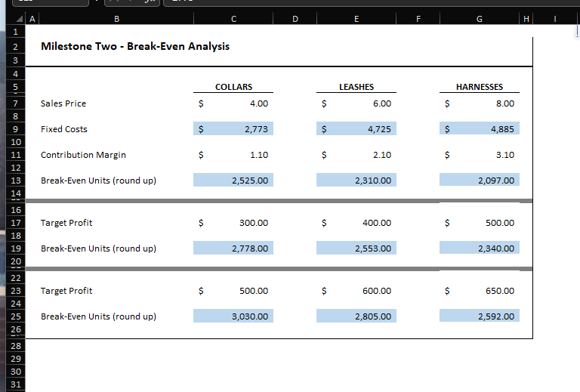Image resolution: width=580 pixels, height=392 pixels.
Task: Select row 1 header
Action: click(16, 32)
